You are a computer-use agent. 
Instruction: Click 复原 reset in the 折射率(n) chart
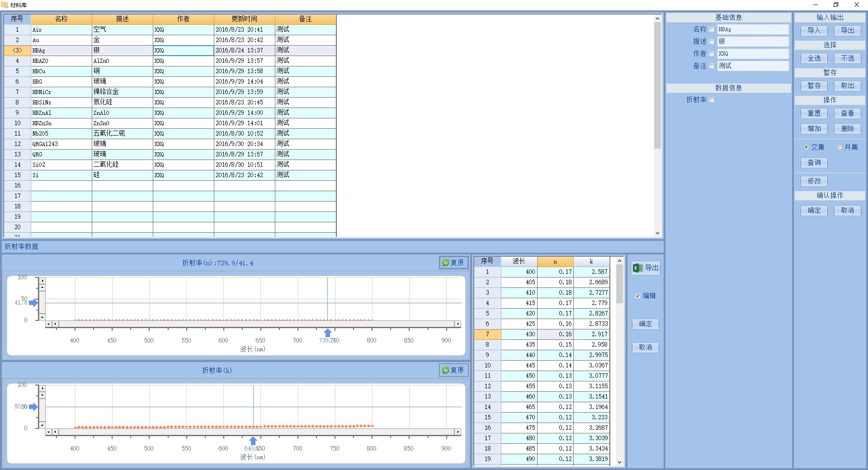(453, 263)
